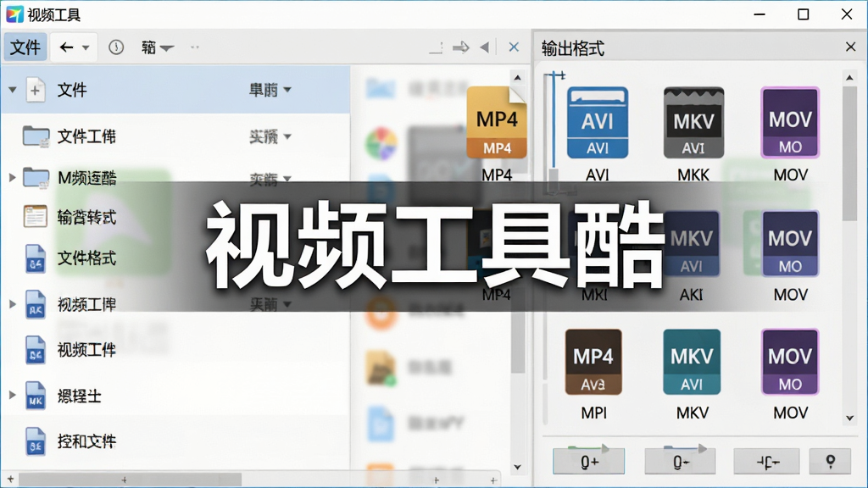Collapse the 文件 tree root
868x488 pixels.
click(12, 90)
